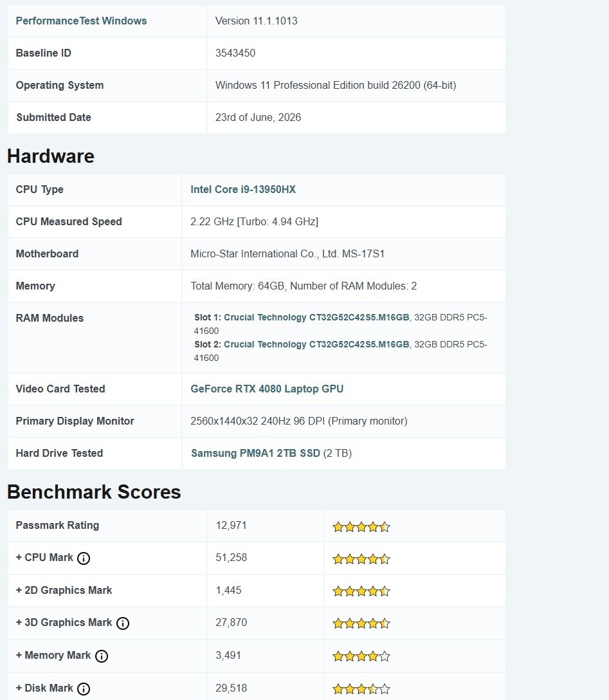
Task: Click the 'Motherboard' label
Action: point(47,253)
